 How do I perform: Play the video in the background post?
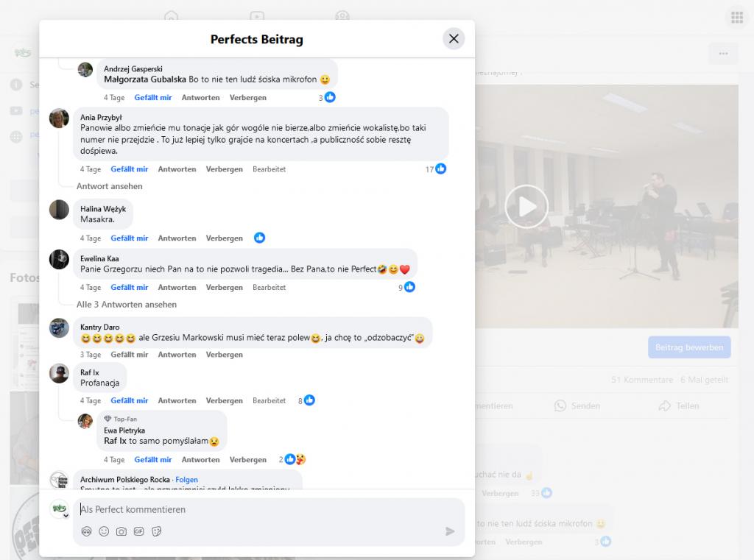[526, 207]
